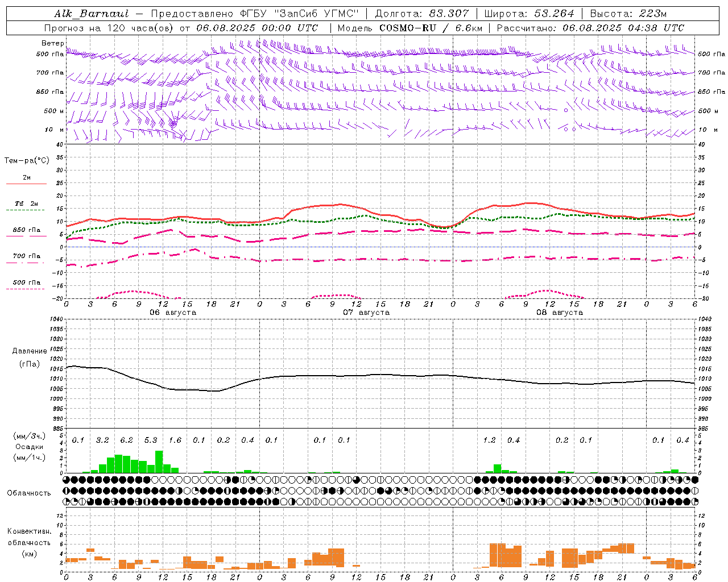Image resolution: width=728 pixels, height=582 pixels.
Task: Click the model name 'COSMO-RU / 6.6км'
Action: tap(431, 28)
